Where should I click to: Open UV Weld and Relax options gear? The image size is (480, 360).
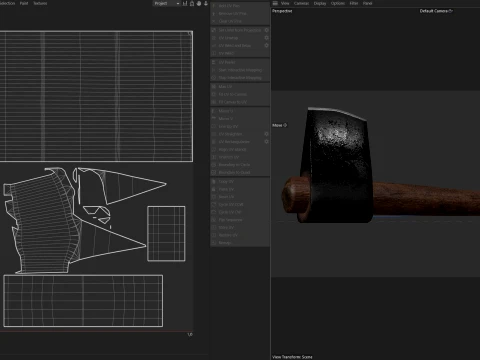[x=266, y=45]
